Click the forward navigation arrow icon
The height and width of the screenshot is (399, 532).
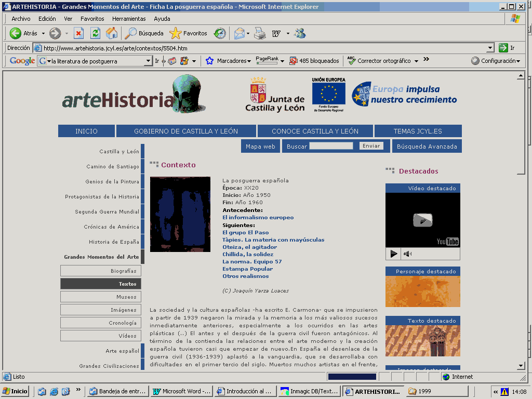click(x=55, y=33)
